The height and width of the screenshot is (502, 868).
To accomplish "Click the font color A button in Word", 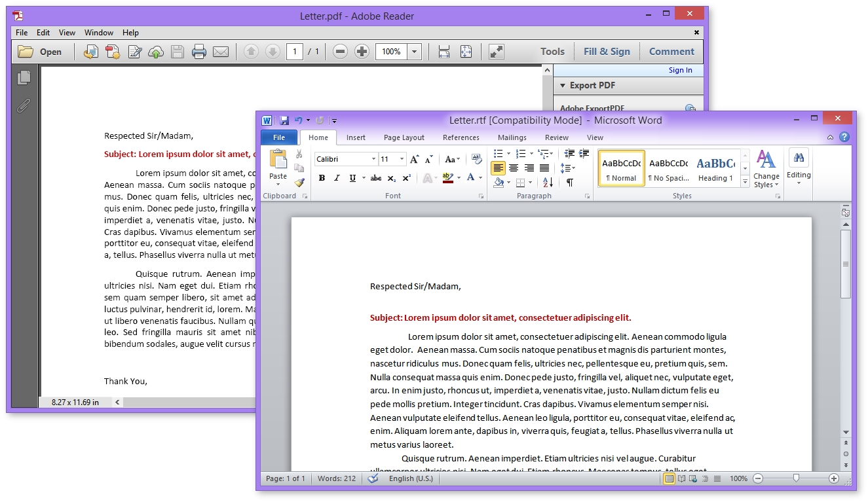I will pyautogui.click(x=470, y=178).
